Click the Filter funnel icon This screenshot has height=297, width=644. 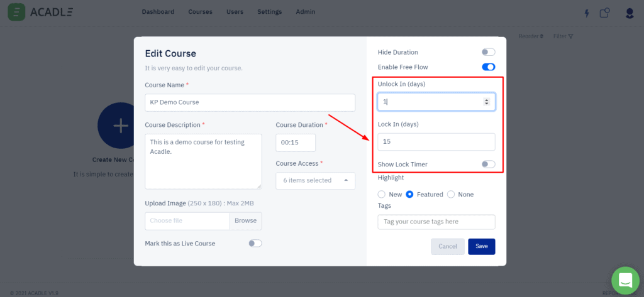click(x=571, y=36)
